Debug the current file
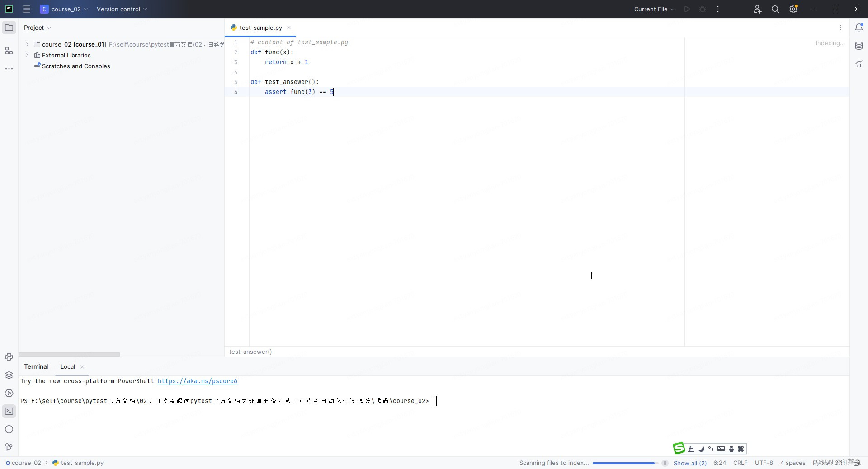 click(x=703, y=9)
